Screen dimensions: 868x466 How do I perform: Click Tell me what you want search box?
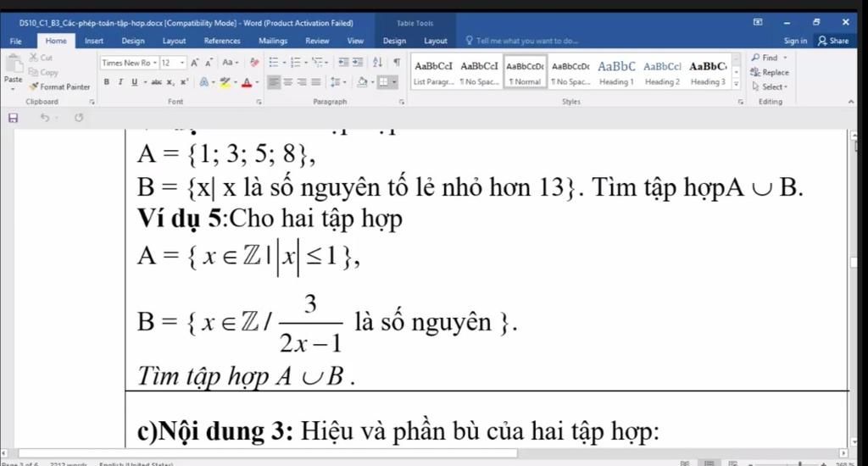522,41
